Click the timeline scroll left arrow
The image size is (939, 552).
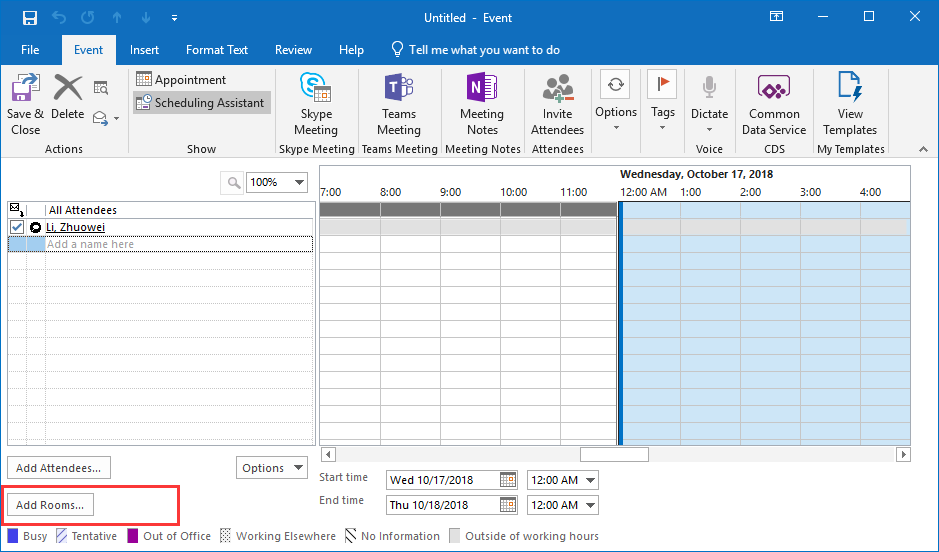[x=328, y=454]
